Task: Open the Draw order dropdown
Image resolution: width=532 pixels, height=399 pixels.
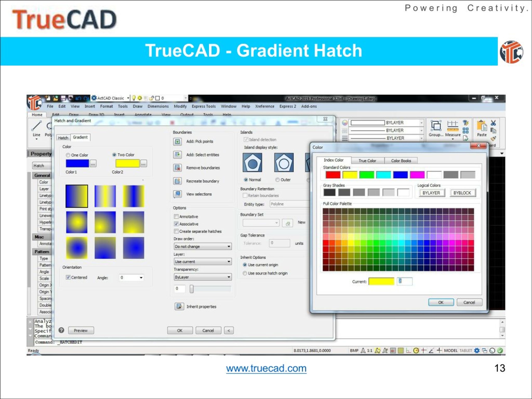Action: tap(202, 246)
